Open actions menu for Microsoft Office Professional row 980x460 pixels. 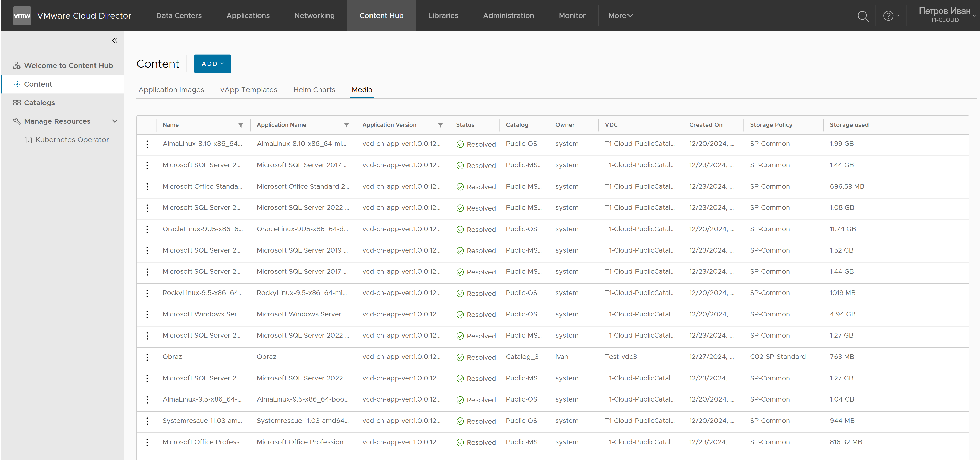point(147,442)
